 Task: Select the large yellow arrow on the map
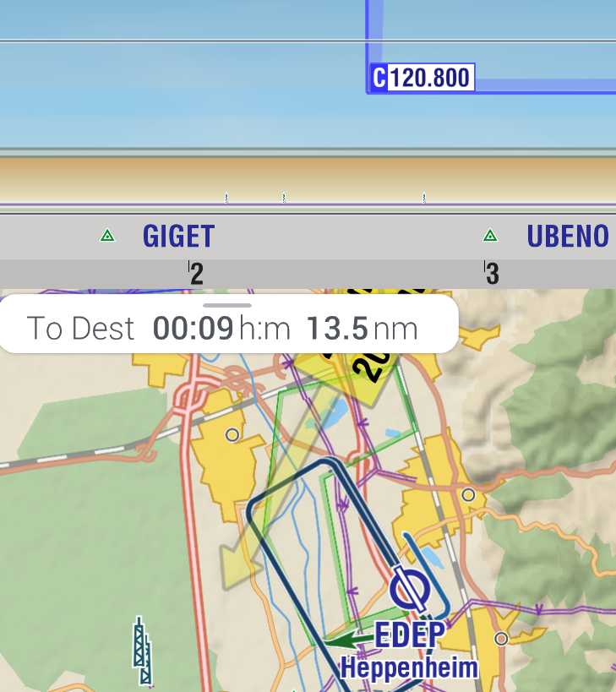[253, 515]
